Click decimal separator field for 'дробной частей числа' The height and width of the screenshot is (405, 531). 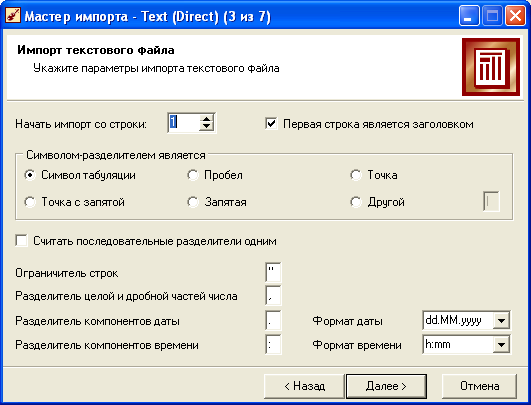point(273,296)
